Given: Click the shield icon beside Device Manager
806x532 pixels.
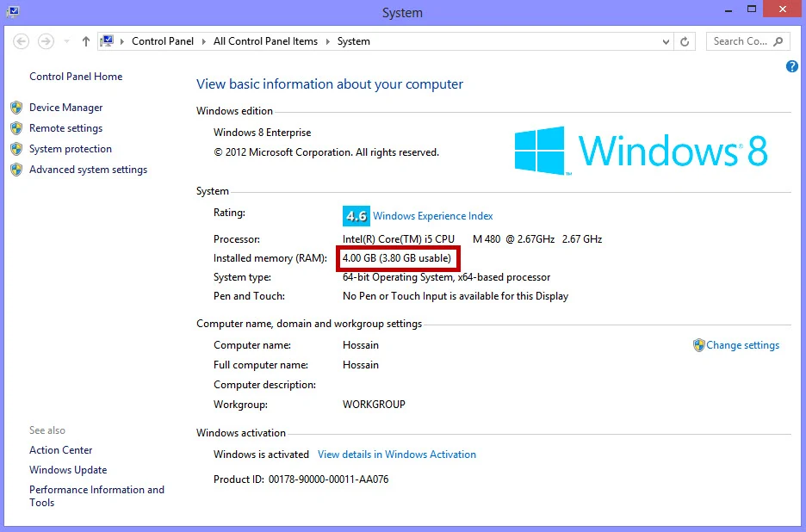Looking at the screenshot, I should click(16, 108).
